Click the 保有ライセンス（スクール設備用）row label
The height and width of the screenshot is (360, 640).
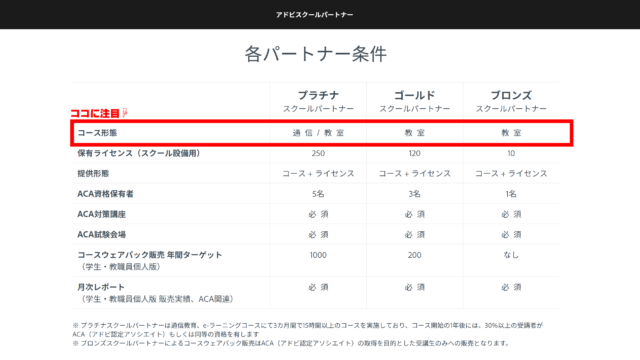[139, 153]
